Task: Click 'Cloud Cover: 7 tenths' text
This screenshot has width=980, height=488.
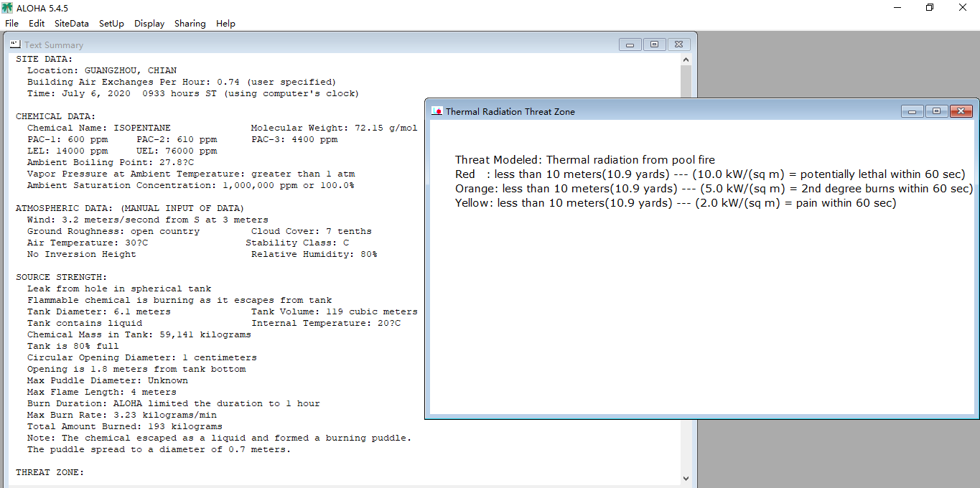Action: [x=312, y=231]
